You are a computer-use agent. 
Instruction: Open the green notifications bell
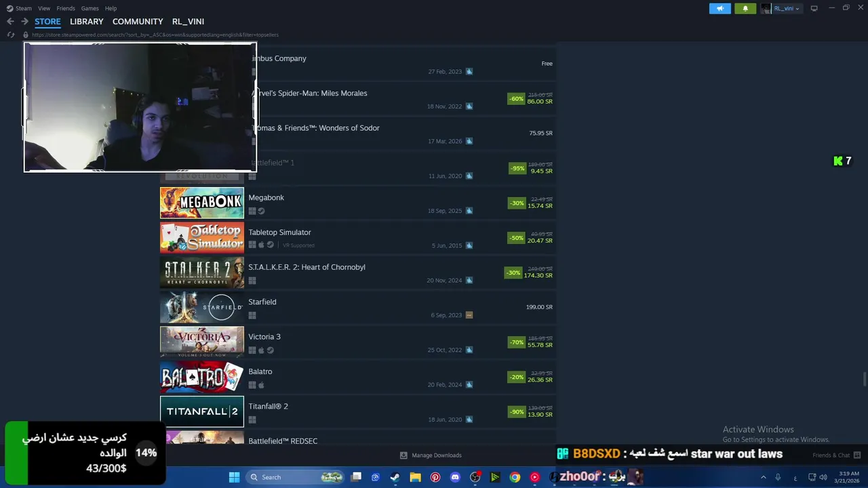[x=745, y=8]
